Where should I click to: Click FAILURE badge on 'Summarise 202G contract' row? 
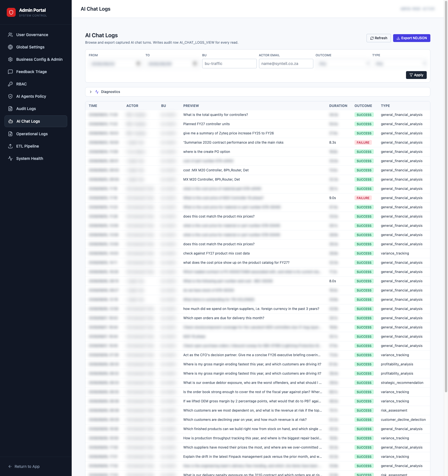pyautogui.click(x=363, y=143)
